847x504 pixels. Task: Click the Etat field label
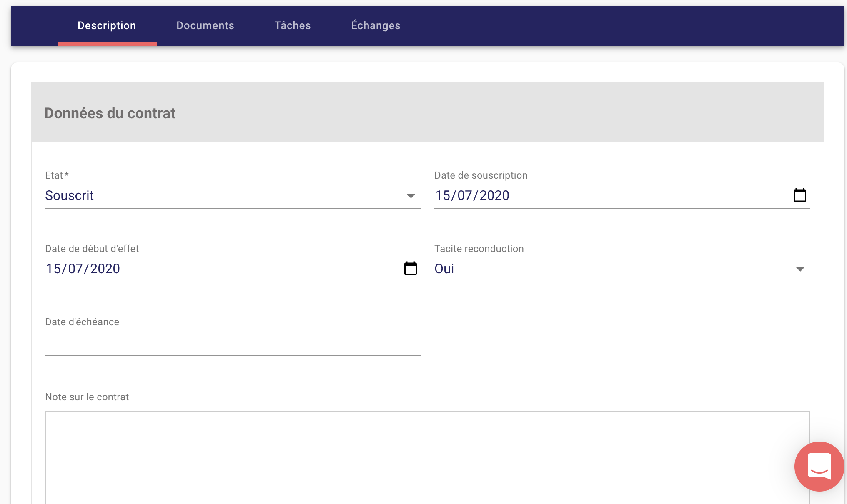(x=56, y=175)
